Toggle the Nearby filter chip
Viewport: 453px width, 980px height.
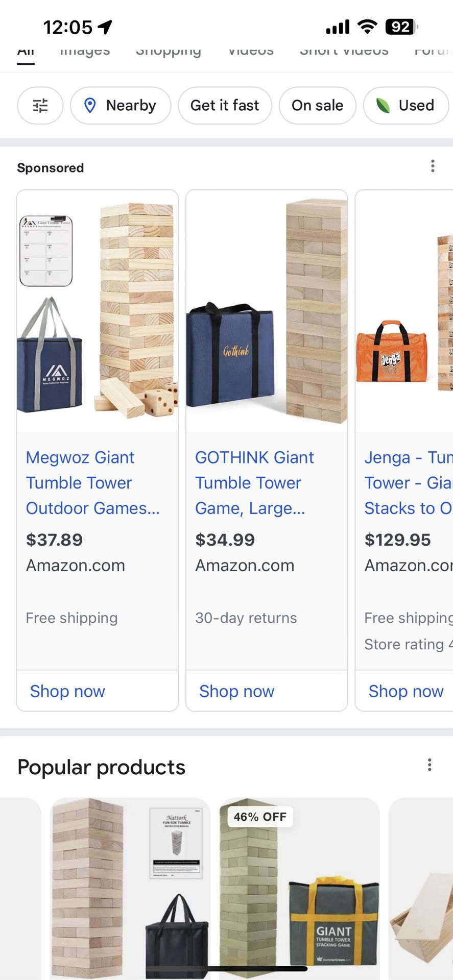(121, 106)
